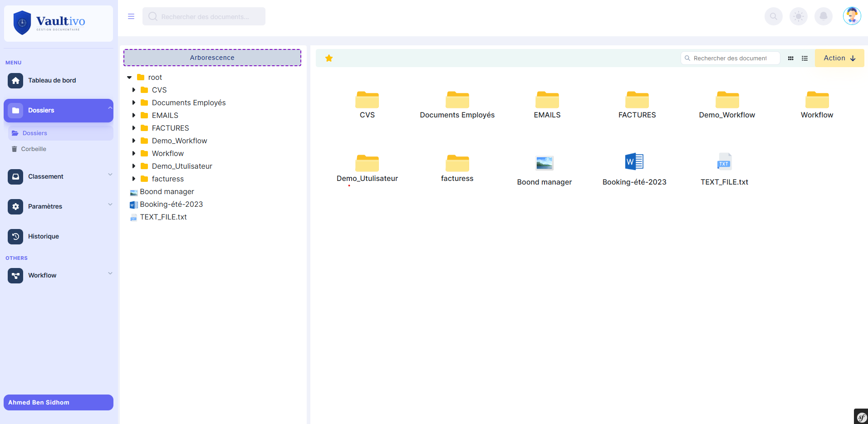
Task: Open the EMAILS folder icon in grid
Action: click(547, 99)
